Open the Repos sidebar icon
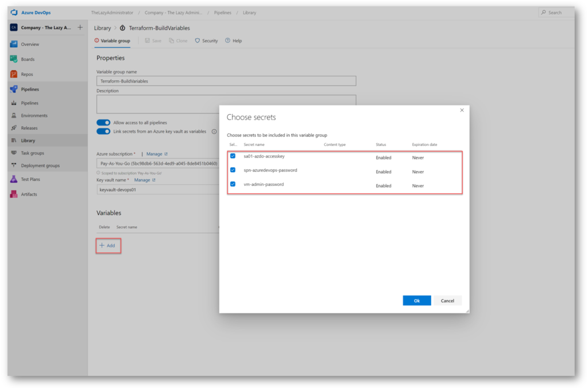Screen dimensions: 588x388 coord(14,74)
